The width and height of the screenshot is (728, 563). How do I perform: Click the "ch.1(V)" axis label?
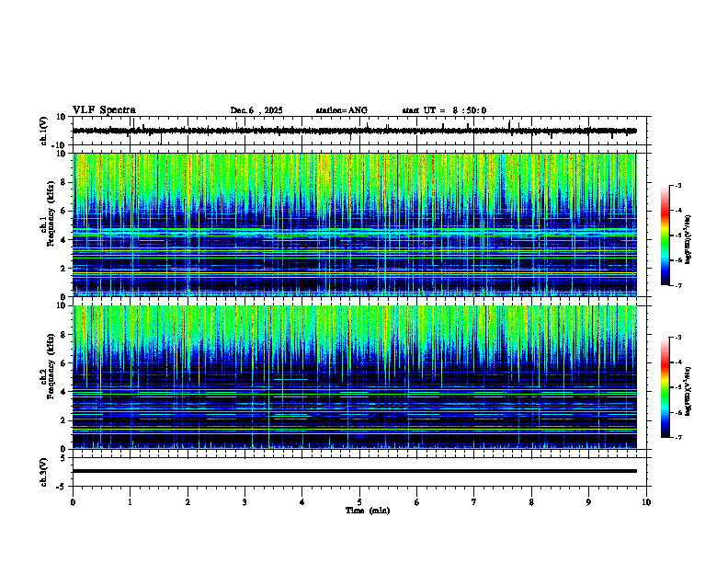pyautogui.click(x=43, y=131)
